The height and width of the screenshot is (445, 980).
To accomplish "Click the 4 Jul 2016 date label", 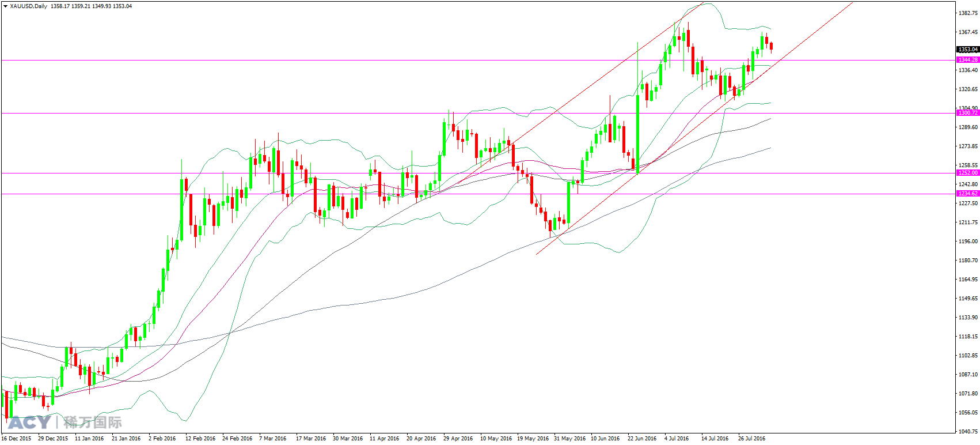I will pos(677,439).
